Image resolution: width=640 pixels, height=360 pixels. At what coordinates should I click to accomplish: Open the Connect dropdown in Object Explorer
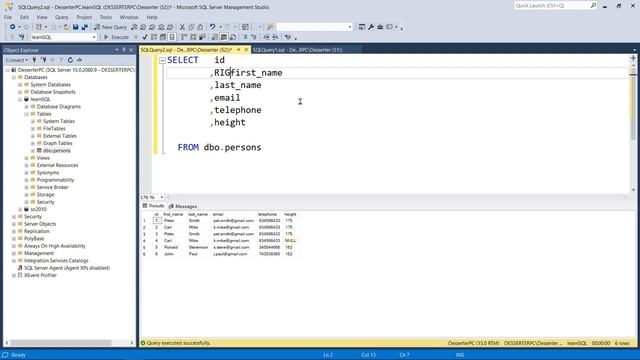point(17,60)
